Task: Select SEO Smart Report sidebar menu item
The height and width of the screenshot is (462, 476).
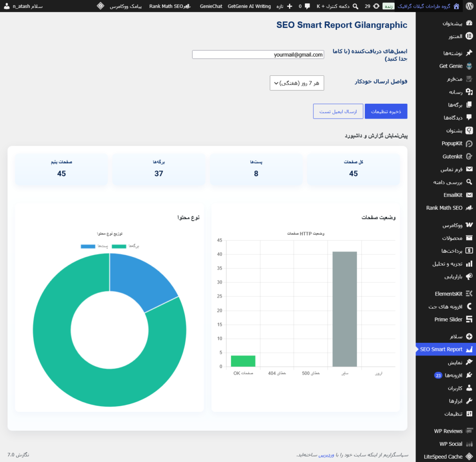Action: coord(446,349)
